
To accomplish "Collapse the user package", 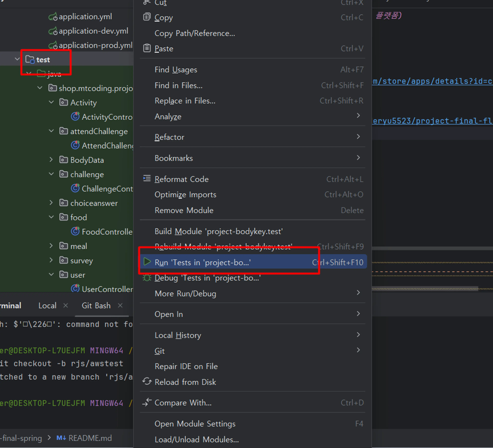I will [51, 275].
